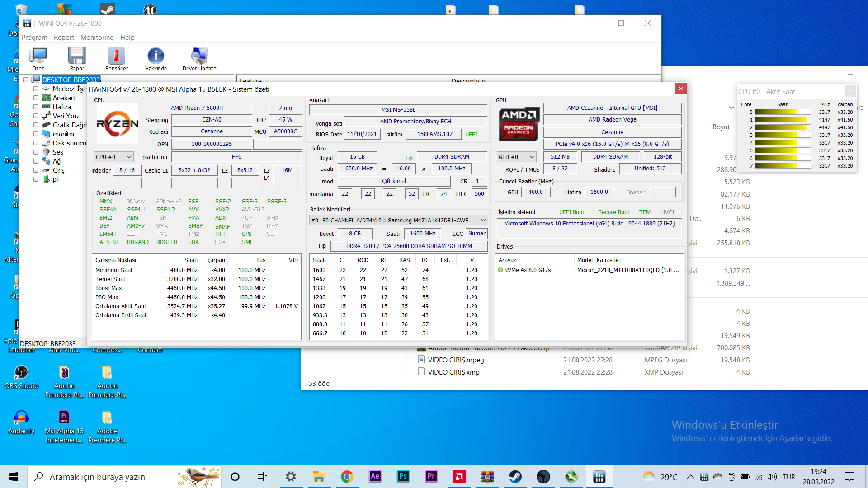Click the DDR4-3200 module type field
Screen dimensions: 868x488
pyautogui.click(x=409, y=246)
